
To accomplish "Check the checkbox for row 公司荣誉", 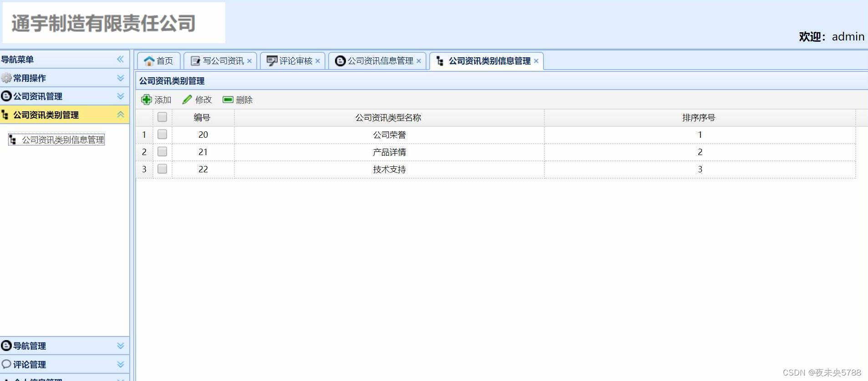I will point(162,135).
